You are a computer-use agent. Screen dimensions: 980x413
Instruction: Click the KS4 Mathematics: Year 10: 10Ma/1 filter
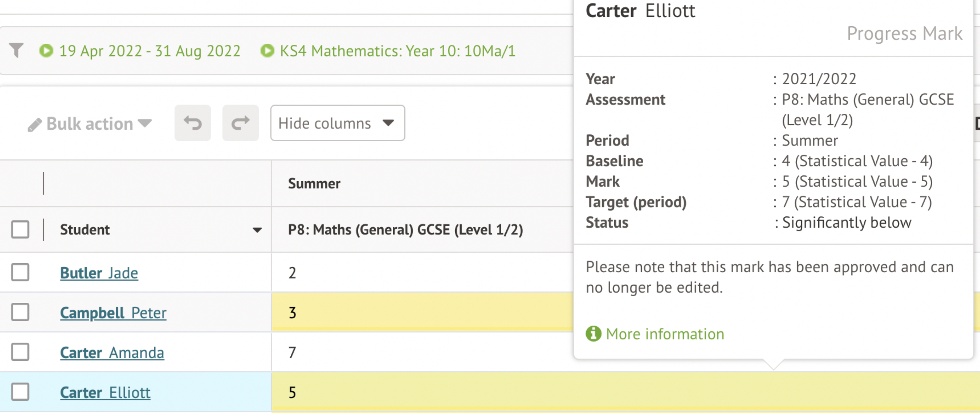(398, 51)
